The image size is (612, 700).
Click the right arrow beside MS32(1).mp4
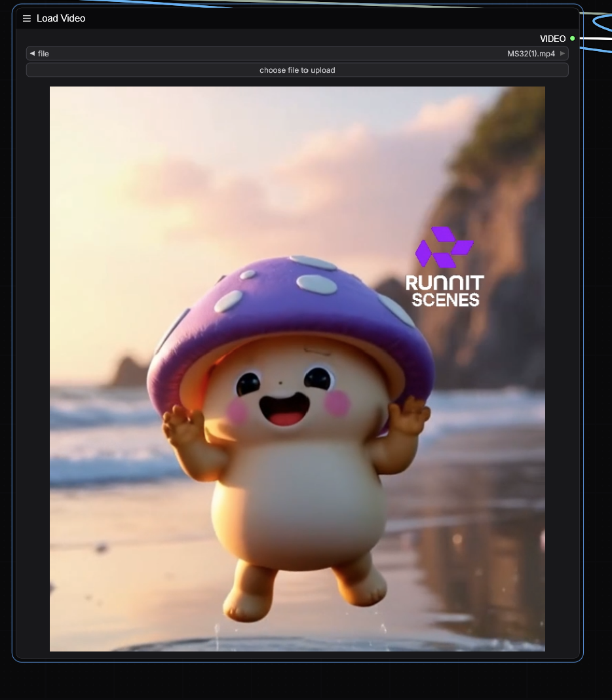click(563, 53)
